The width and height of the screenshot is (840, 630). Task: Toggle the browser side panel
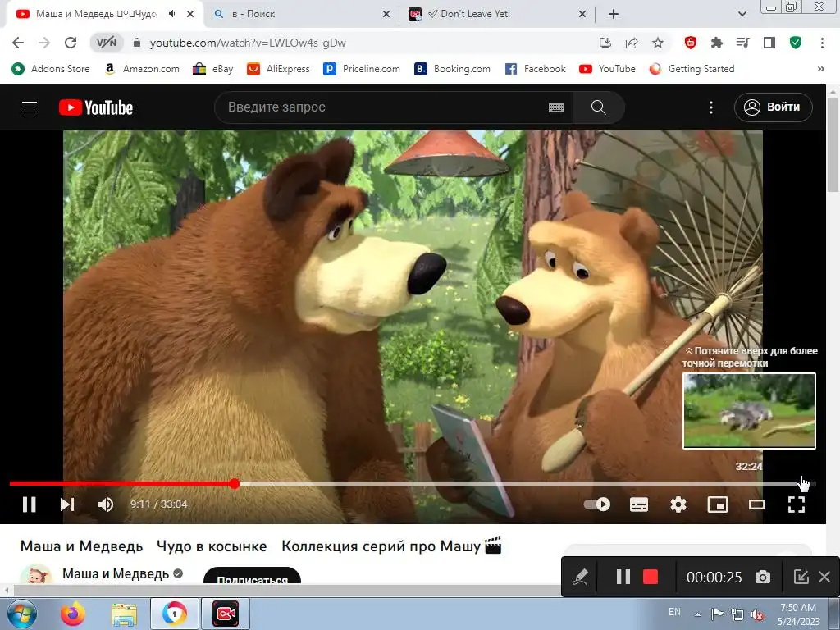769,43
